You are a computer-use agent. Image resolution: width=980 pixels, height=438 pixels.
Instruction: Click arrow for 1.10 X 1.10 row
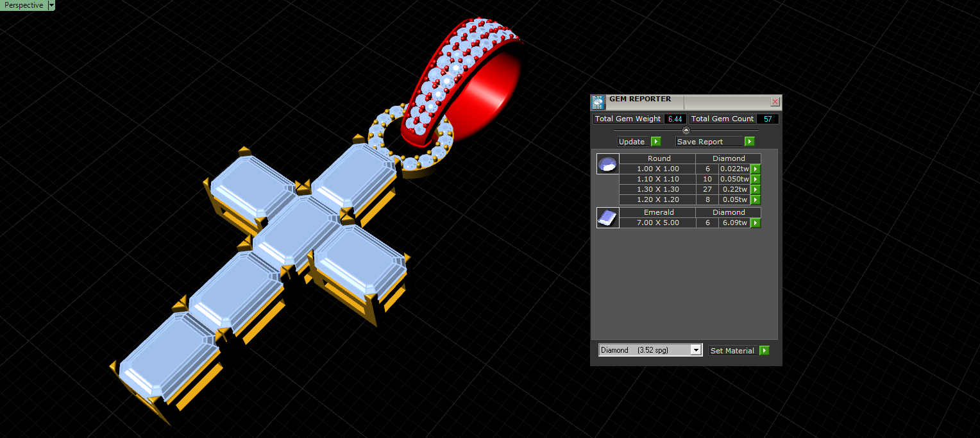(756, 180)
